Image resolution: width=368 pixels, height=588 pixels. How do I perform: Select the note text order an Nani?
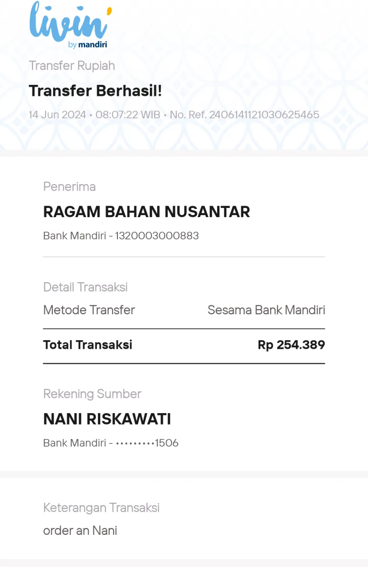pos(80,530)
